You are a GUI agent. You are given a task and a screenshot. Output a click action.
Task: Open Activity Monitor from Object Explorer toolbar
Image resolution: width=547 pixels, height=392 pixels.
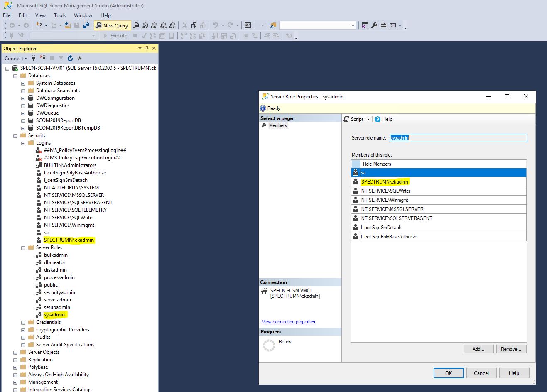pyautogui.click(x=79, y=58)
